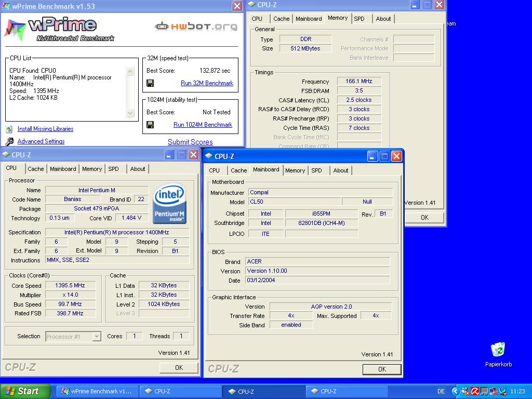Click the BIOS version field Version 1.10.00
Image resolution: width=532 pixels, height=399 pixels.
pos(317,271)
